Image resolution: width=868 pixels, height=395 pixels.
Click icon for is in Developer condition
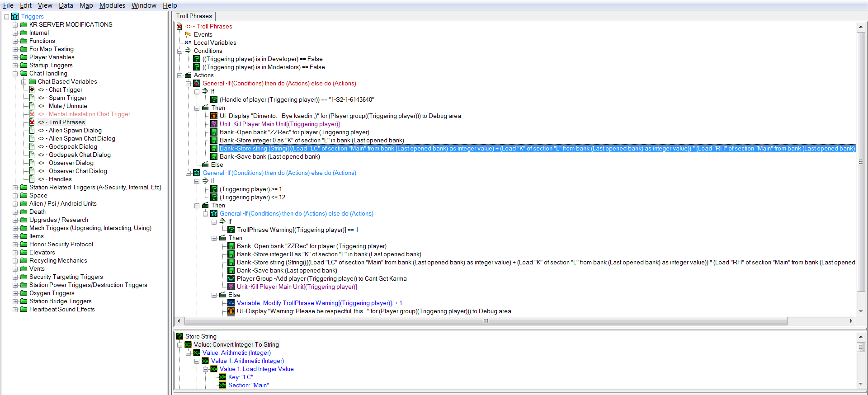click(197, 59)
